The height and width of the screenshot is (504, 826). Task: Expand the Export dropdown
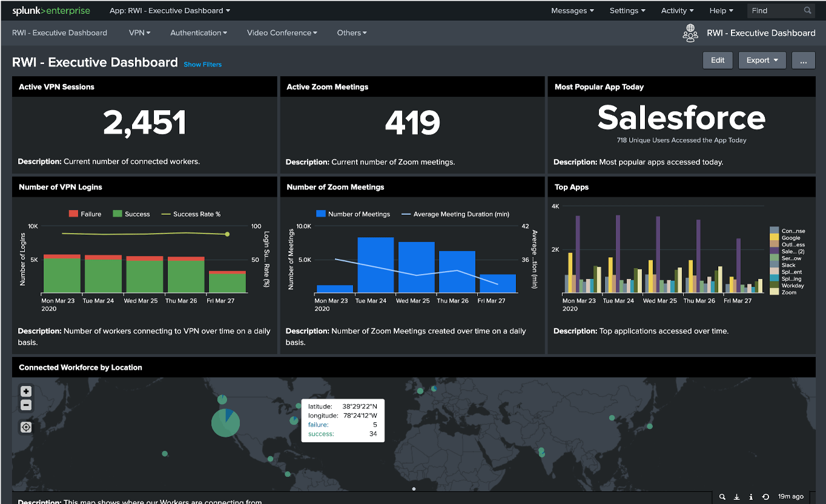pos(762,60)
